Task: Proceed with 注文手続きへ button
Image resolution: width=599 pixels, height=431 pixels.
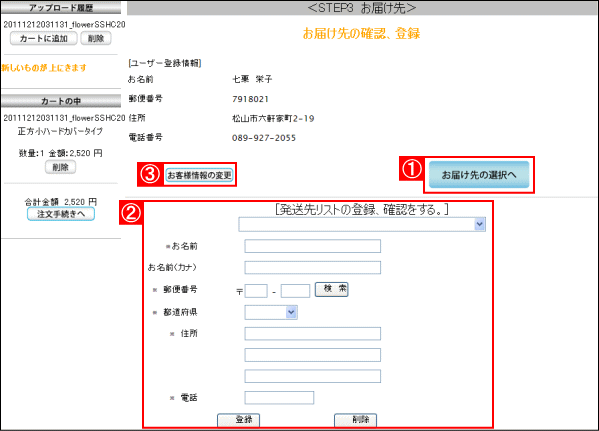Action: [61, 214]
